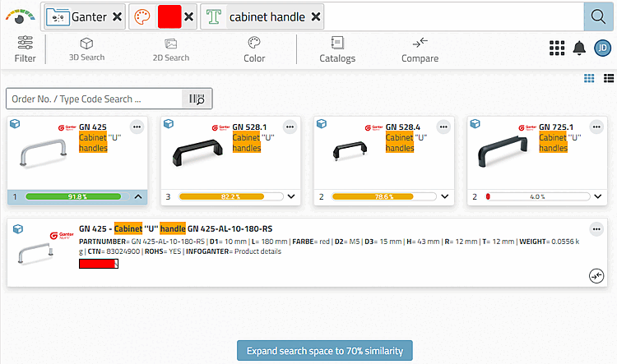The height and width of the screenshot is (364, 617).
Task: Open detail row options menu
Action: tap(596, 229)
